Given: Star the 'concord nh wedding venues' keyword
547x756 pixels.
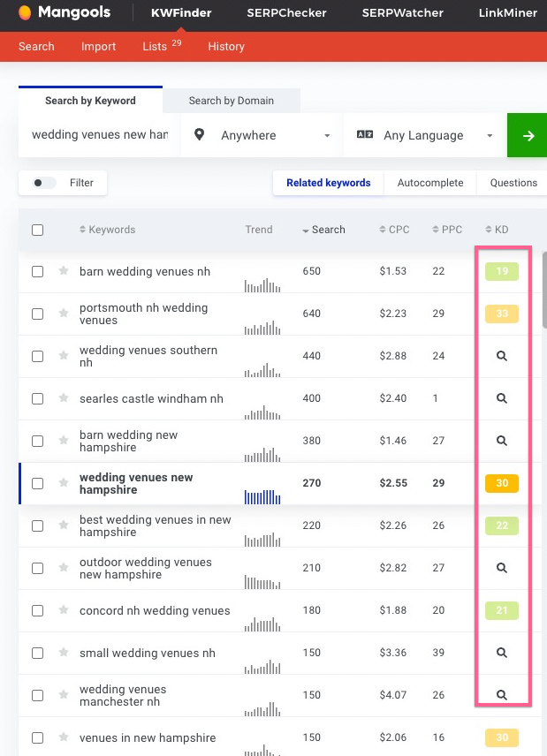Looking at the screenshot, I should [x=64, y=610].
